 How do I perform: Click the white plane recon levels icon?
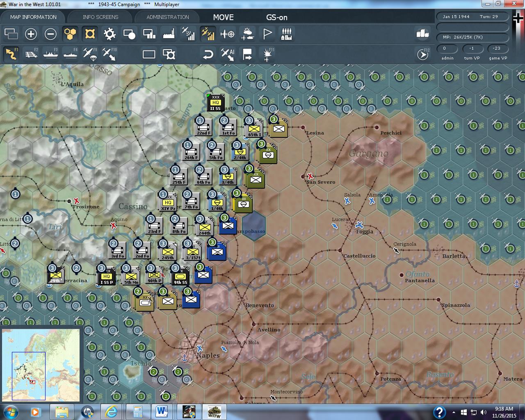click(x=188, y=34)
